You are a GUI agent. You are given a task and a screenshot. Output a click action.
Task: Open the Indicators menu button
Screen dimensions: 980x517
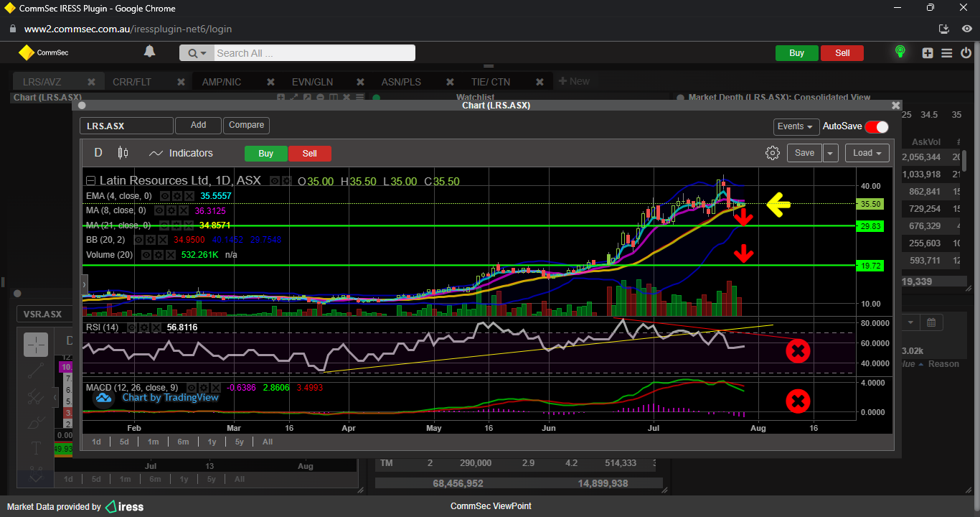(x=181, y=153)
